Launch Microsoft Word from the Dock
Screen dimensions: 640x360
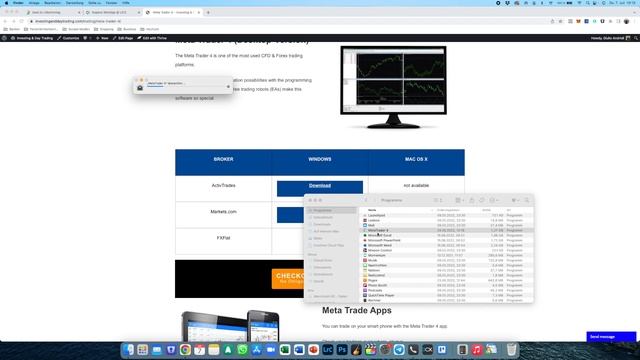pyautogui.click(x=299, y=350)
